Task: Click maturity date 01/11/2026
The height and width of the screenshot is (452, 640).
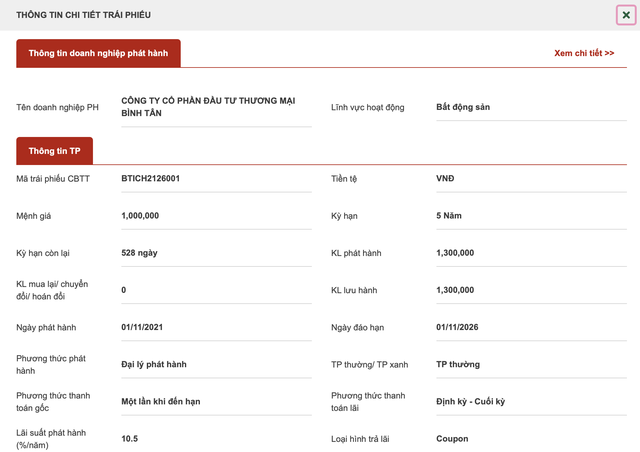Action: (531, 327)
